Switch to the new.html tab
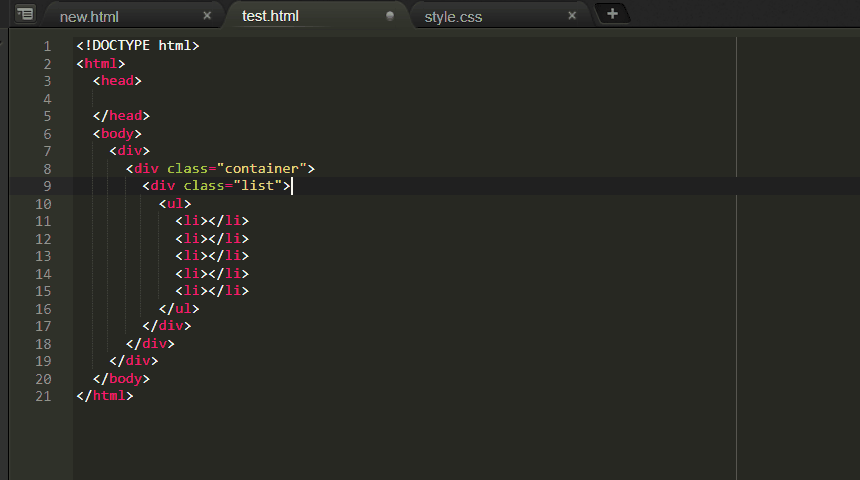This screenshot has width=860, height=480. click(89, 17)
